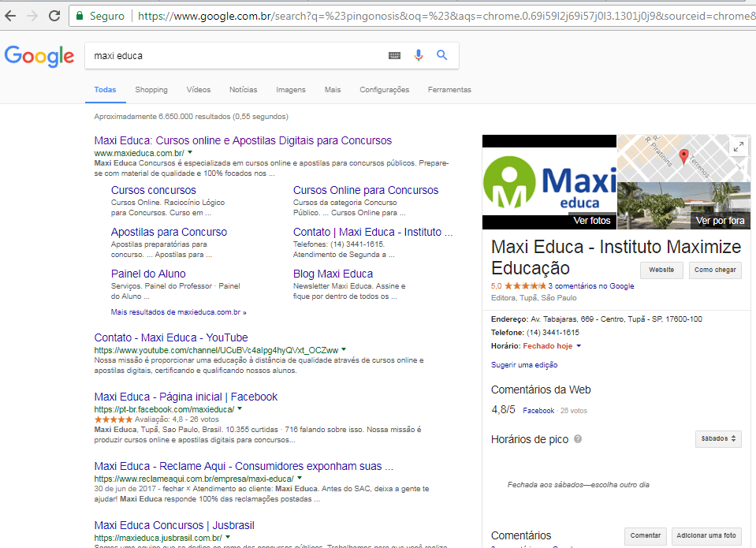
Task: Click the help question mark by Horários de pico
Action: (x=578, y=439)
